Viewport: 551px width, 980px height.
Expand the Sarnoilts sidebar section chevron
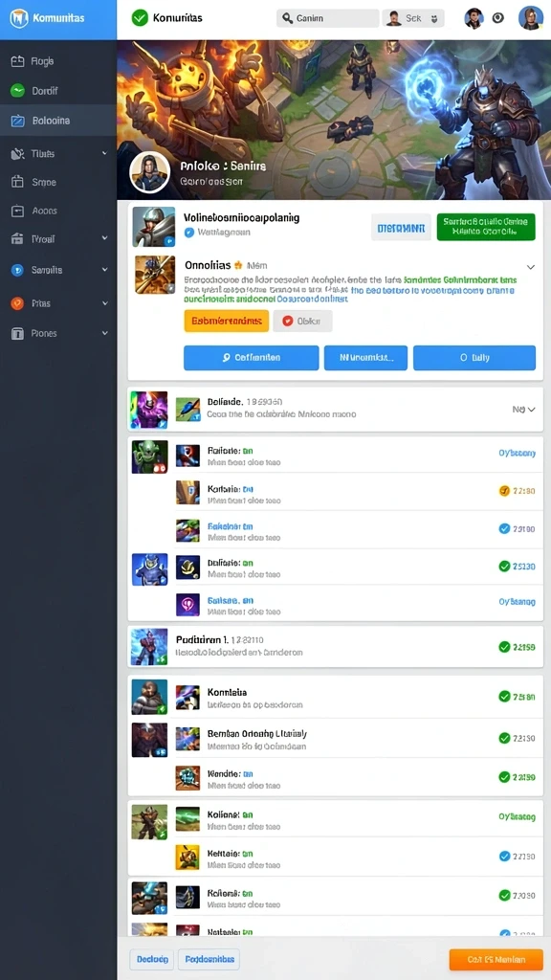tap(104, 270)
